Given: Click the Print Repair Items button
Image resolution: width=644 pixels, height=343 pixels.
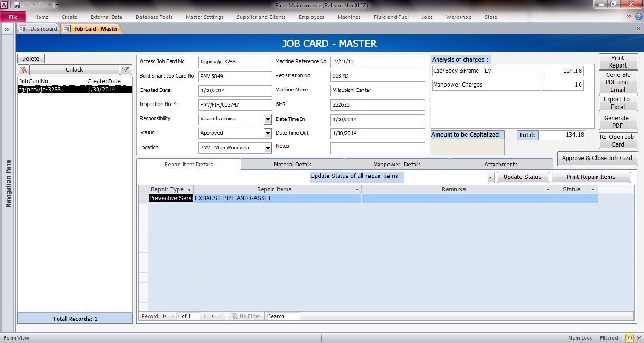Looking at the screenshot, I should coord(591,177).
